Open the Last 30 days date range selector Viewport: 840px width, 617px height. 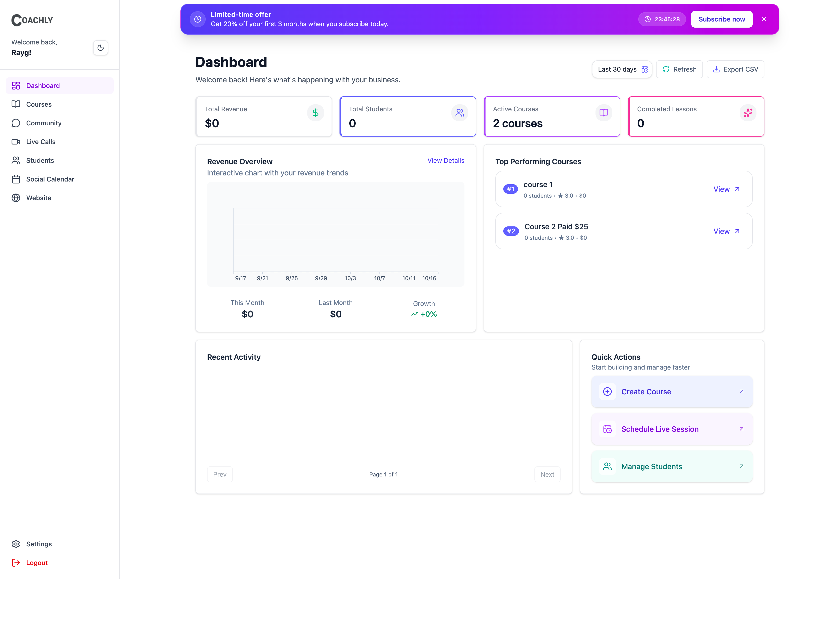(x=622, y=69)
